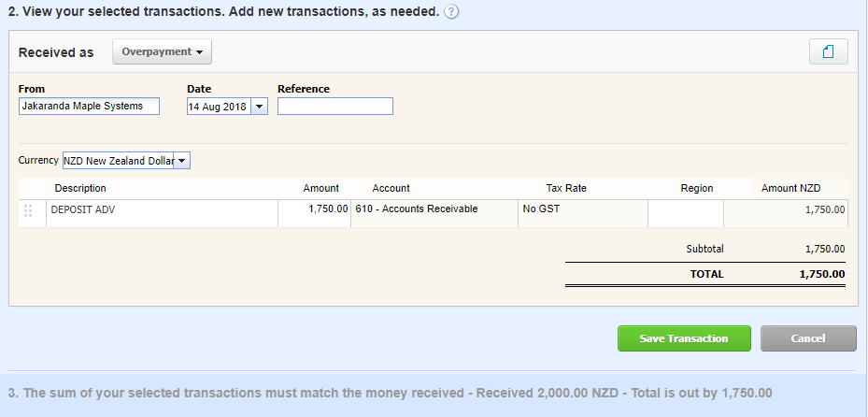
Task: Click the Cancel button
Action: 808,338
